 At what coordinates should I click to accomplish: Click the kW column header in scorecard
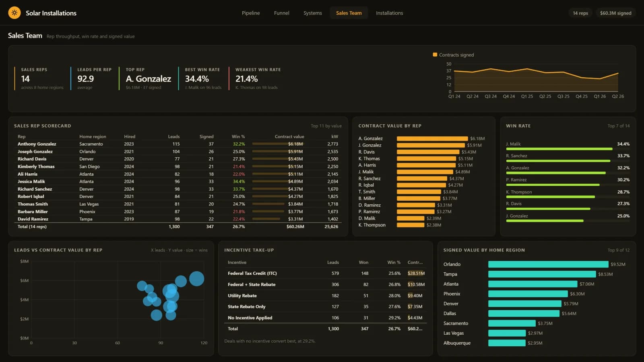(334, 137)
